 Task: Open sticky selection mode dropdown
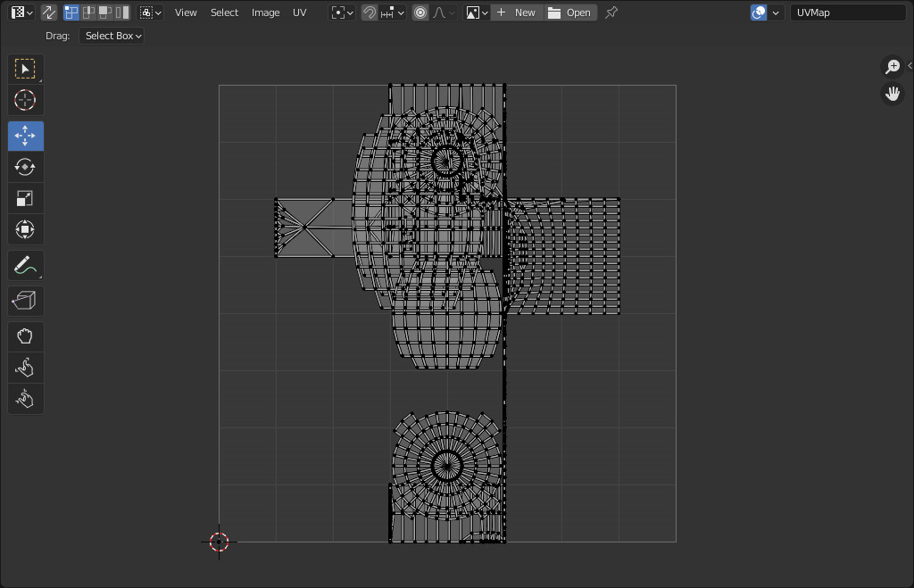[x=150, y=12]
